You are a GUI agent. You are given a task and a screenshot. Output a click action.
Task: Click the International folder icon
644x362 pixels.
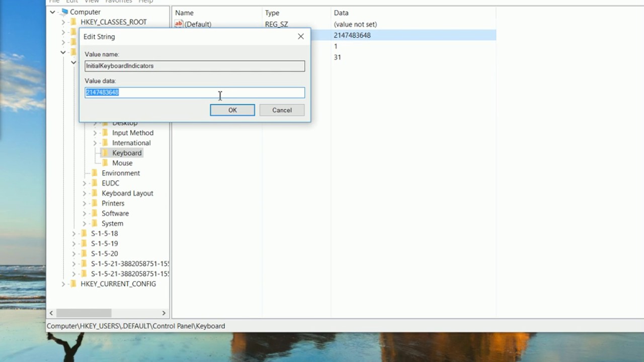coord(105,143)
